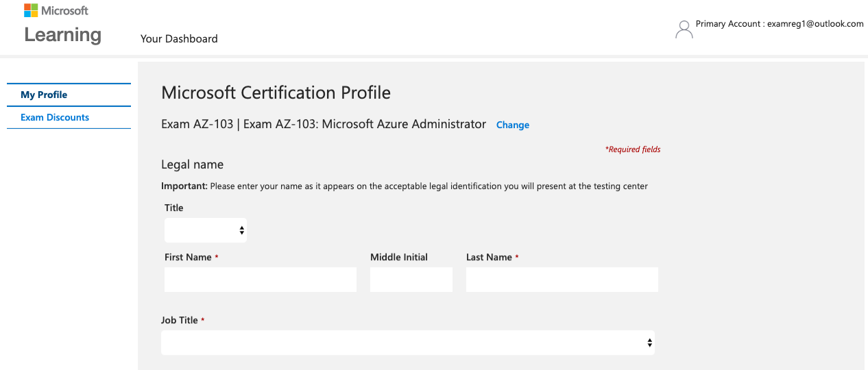The image size is (868, 370).
Task: Click the user account avatar icon
Action: click(684, 29)
